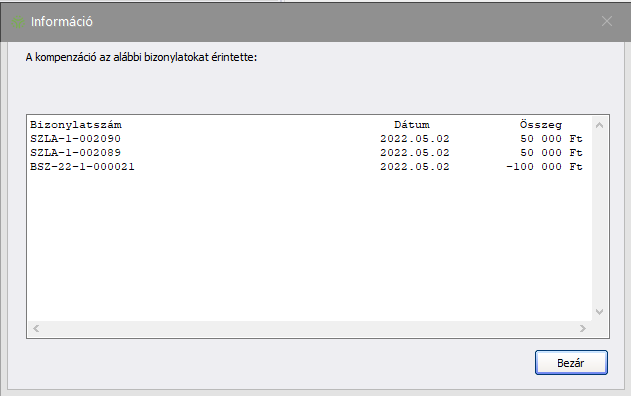Click the Bizonylatszám column header

click(x=76, y=125)
